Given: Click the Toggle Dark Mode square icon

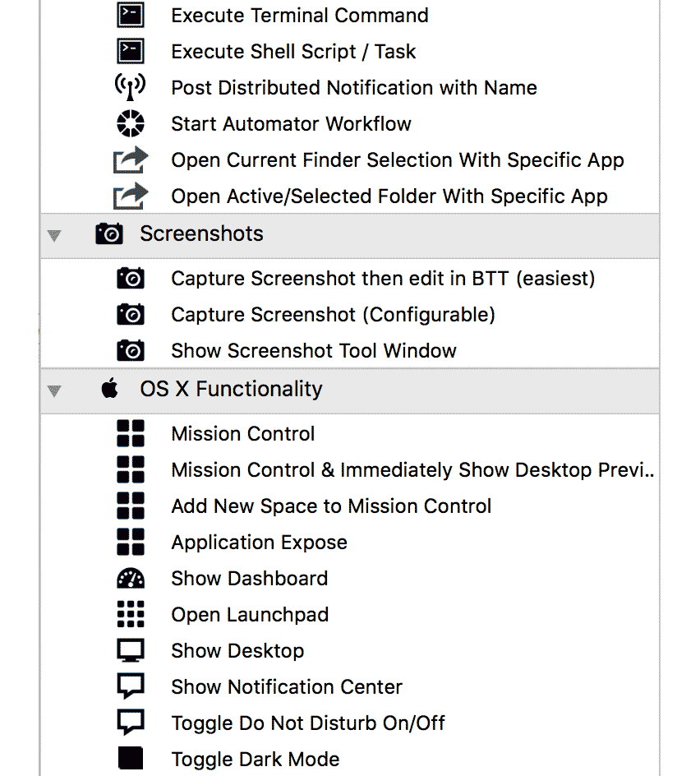Looking at the screenshot, I should pos(131,759).
